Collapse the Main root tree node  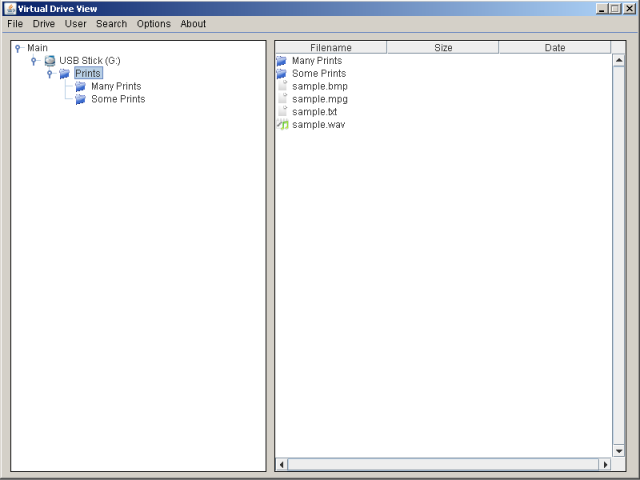18,48
